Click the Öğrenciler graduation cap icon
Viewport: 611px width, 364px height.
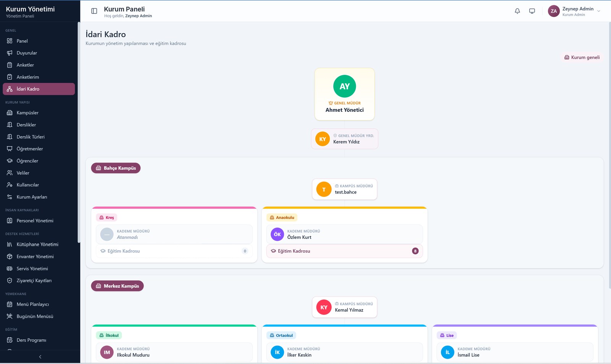(x=10, y=161)
